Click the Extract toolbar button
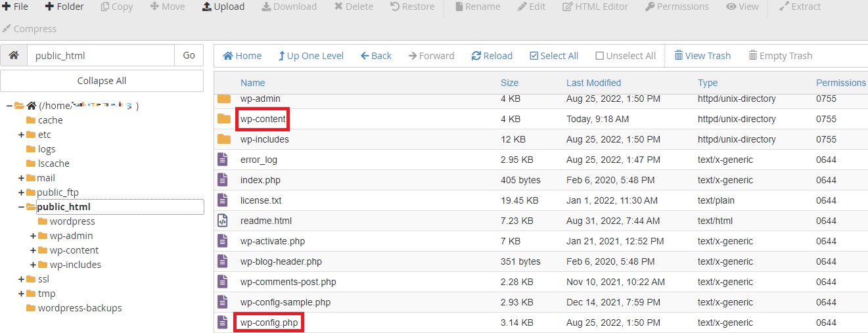Screen dimensions: 868x333 (800, 7)
